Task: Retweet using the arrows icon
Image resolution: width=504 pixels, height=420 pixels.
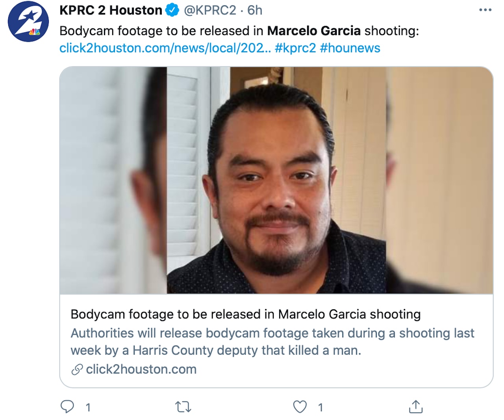Action: point(183,407)
